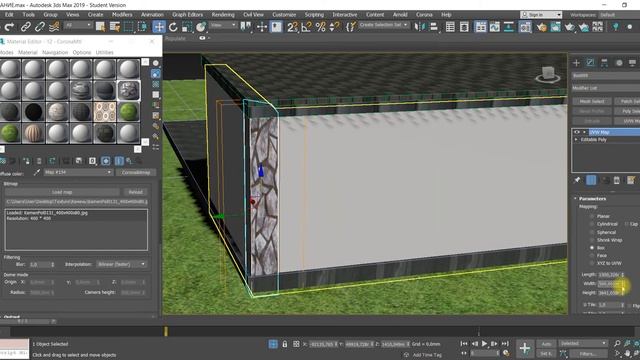640x360 pixels.
Task: Collapse the Parameters rollout
Action: pyautogui.click(x=576, y=199)
